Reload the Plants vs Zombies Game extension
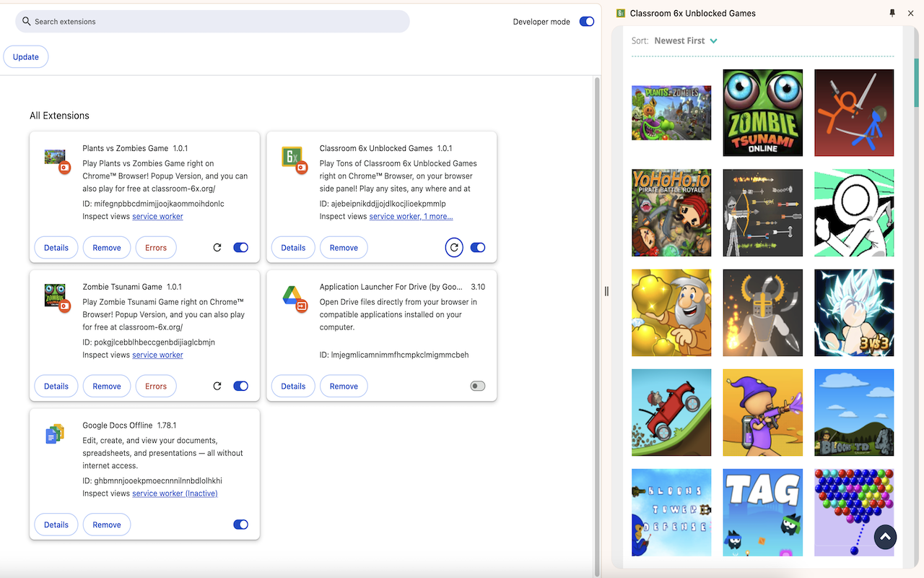 217,247
